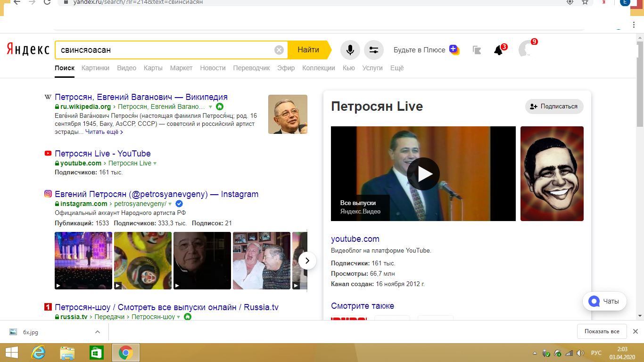The height and width of the screenshot is (362, 644).
Task: Open the Ещё menu in search tabs
Action: 397,68
